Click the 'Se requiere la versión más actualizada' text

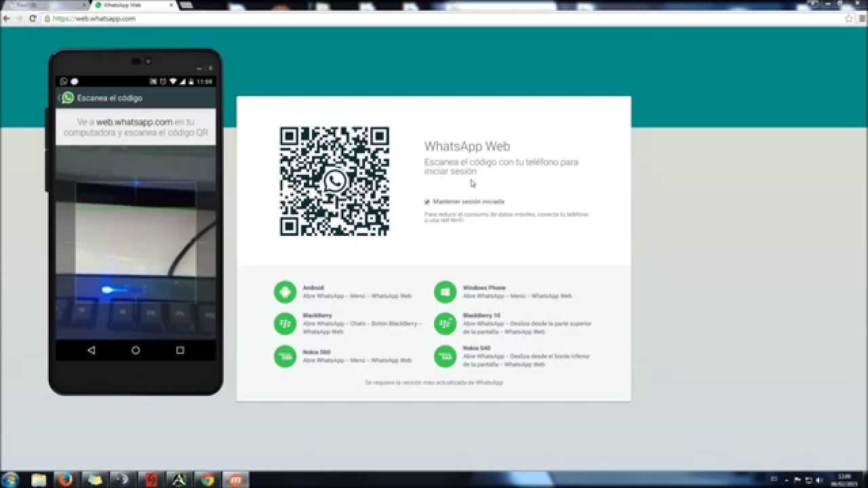[x=434, y=383]
